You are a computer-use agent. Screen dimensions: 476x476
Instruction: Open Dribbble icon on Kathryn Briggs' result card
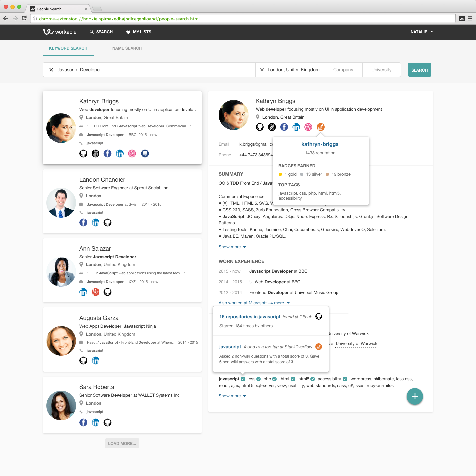[x=132, y=154]
